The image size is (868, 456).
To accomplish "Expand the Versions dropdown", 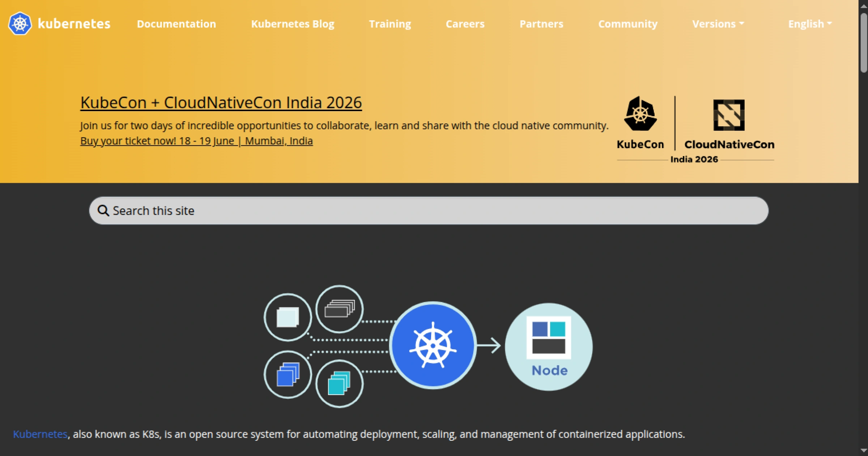I will 718,24.
